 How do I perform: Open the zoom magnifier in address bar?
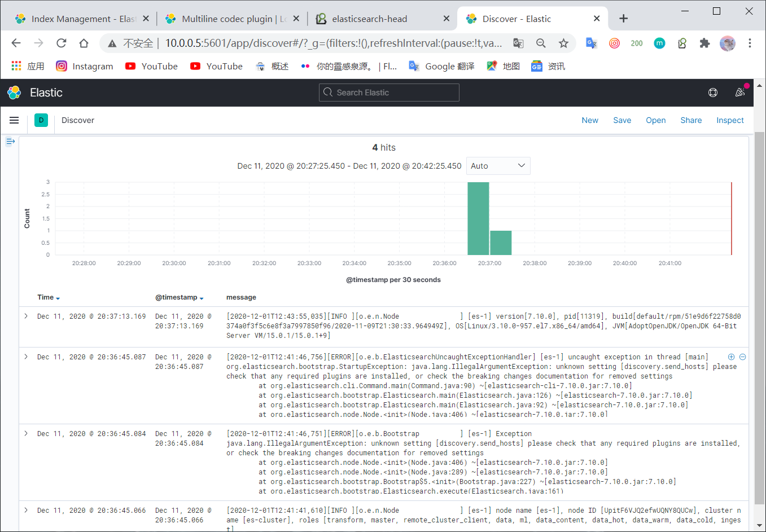(x=541, y=43)
